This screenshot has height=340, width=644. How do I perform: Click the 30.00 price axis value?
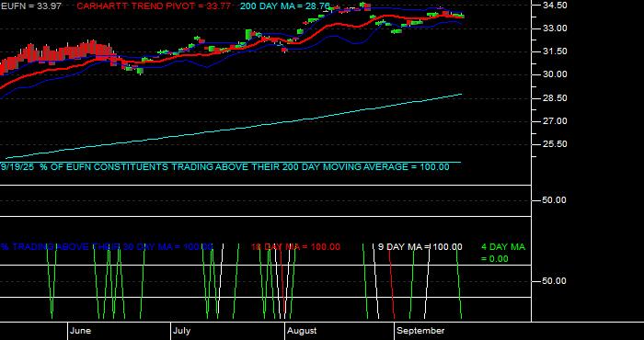click(x=555, y=74)
